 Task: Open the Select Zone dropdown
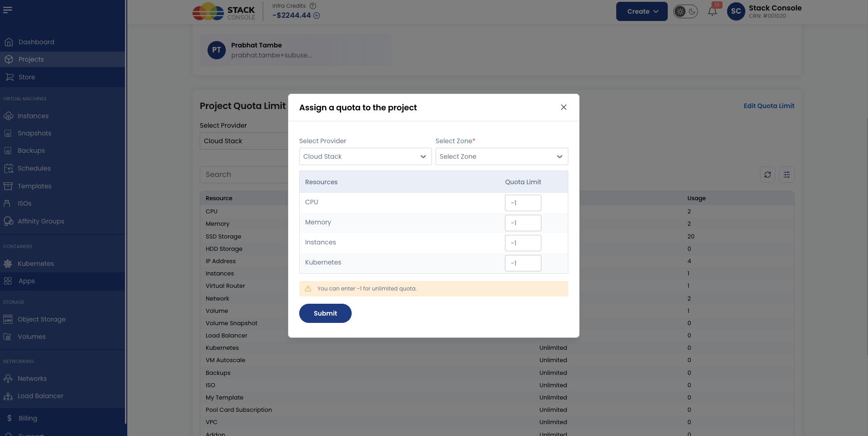[x=502, y=156]
